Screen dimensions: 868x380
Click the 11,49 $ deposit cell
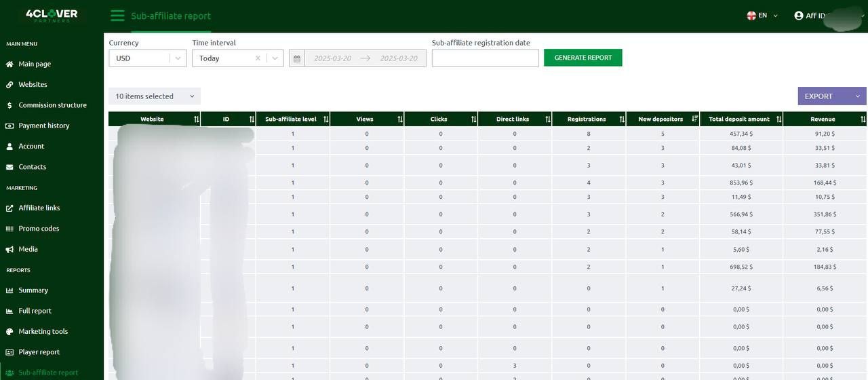(x=741, y=197)
